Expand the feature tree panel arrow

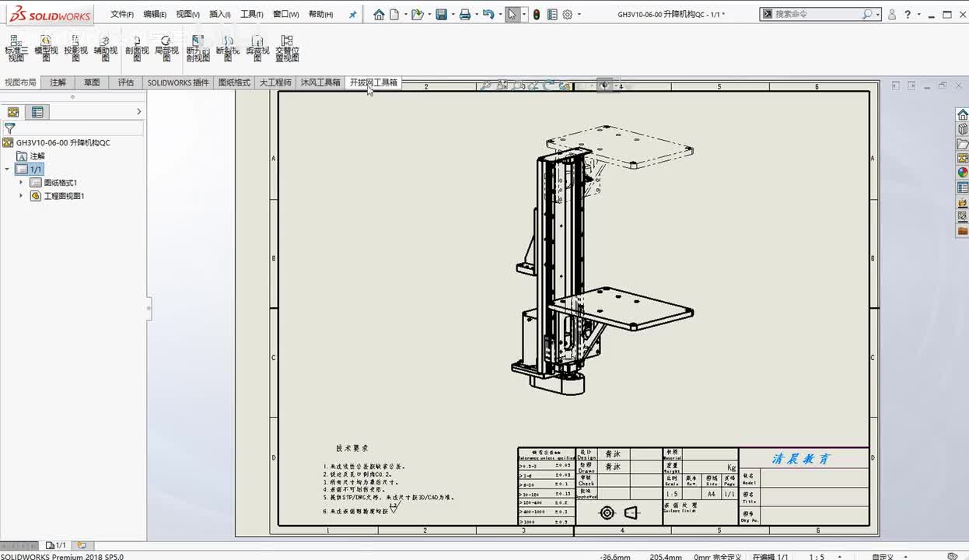[x=139, y=112]
